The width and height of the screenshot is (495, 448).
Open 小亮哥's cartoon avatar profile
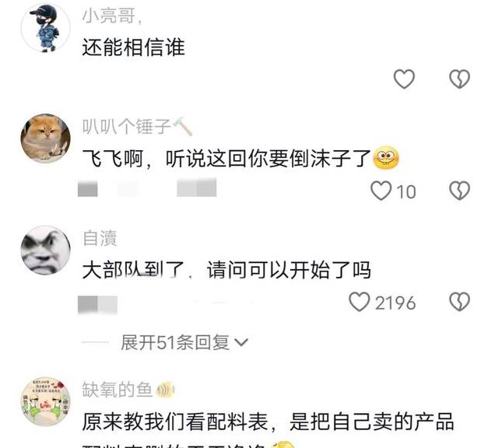click(x=46, y=28)
